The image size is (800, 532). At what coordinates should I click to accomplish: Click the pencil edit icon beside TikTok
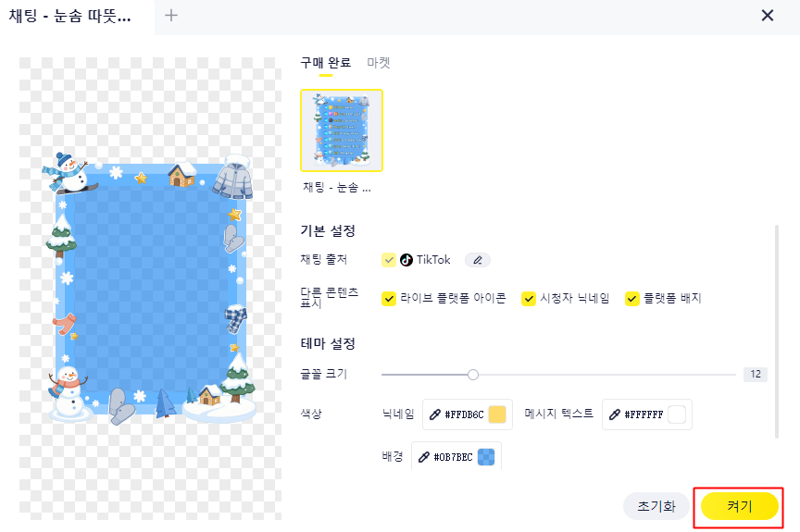point(478,260)
